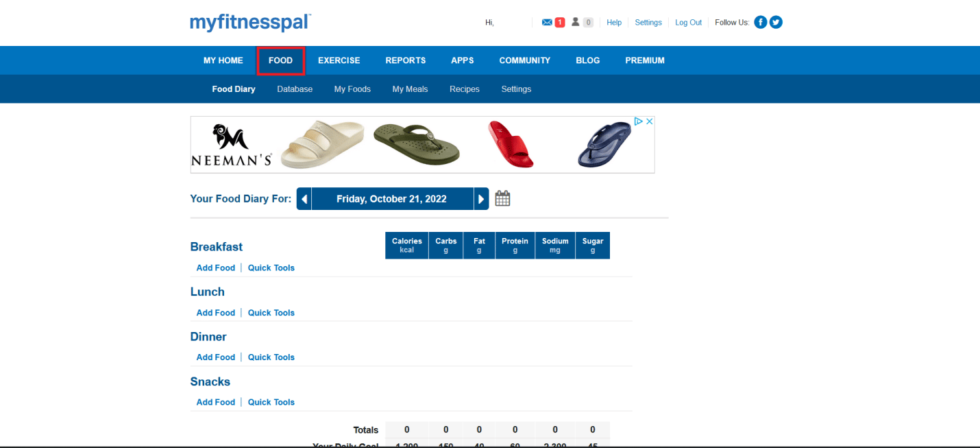
Task: Click the Snacks meal heading
Action: pos(210,382)
